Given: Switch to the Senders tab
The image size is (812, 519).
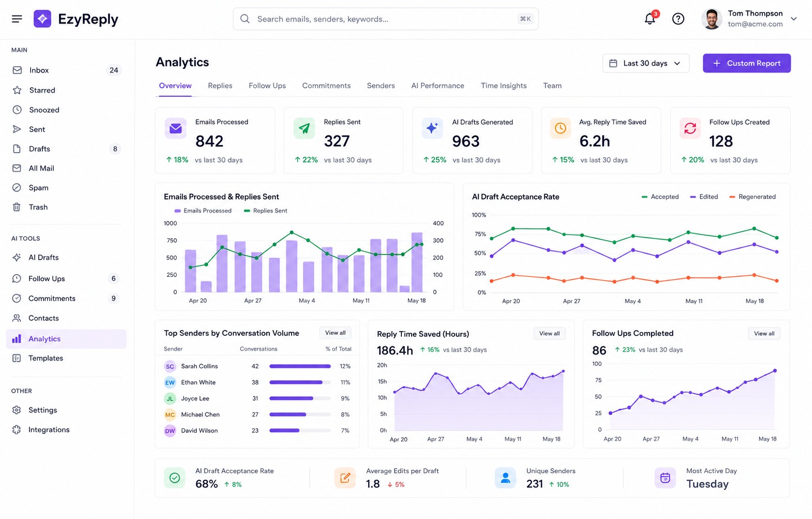Looking at the screenshot, I should click(381, 86).
